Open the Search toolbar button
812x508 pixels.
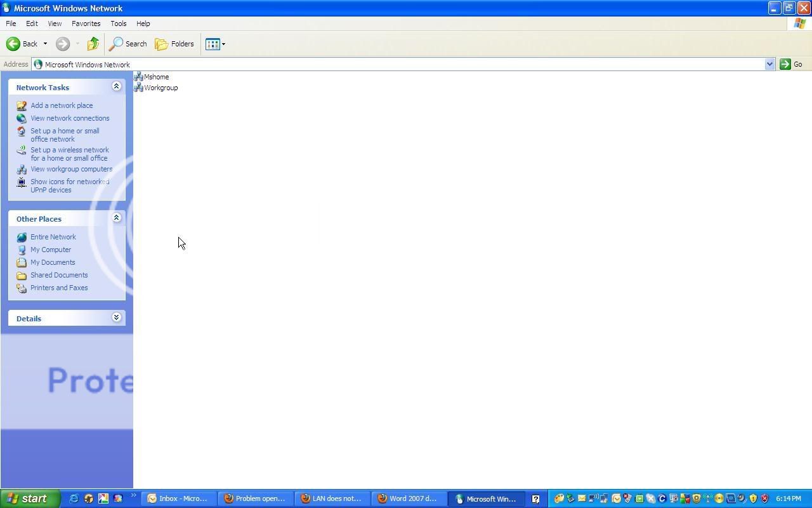coord(128,44)
